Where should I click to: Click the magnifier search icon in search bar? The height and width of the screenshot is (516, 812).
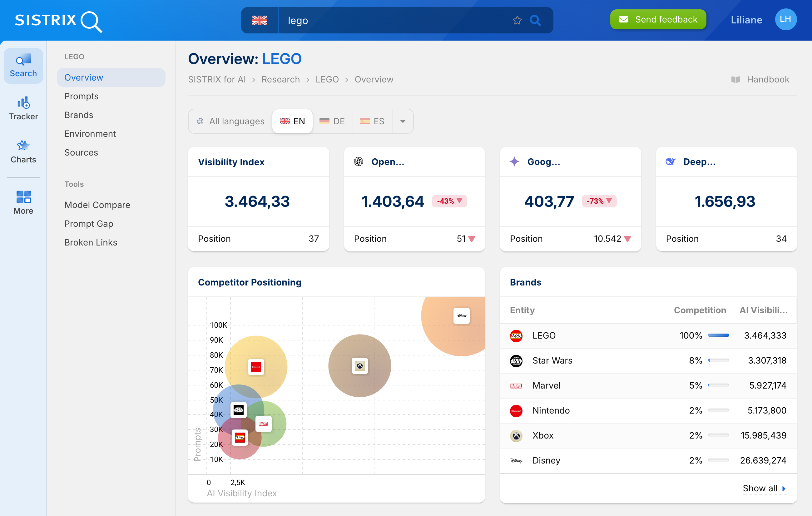(535, 21)
